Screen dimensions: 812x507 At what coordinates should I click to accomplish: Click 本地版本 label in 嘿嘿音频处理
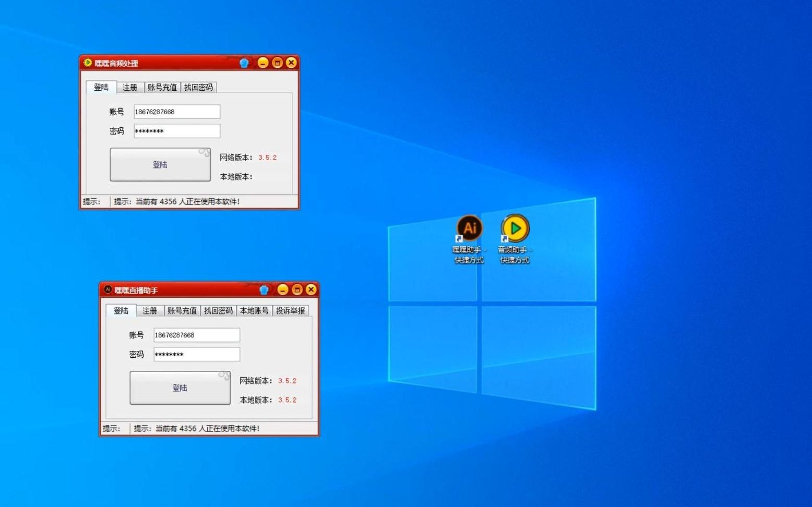[236, 177]
